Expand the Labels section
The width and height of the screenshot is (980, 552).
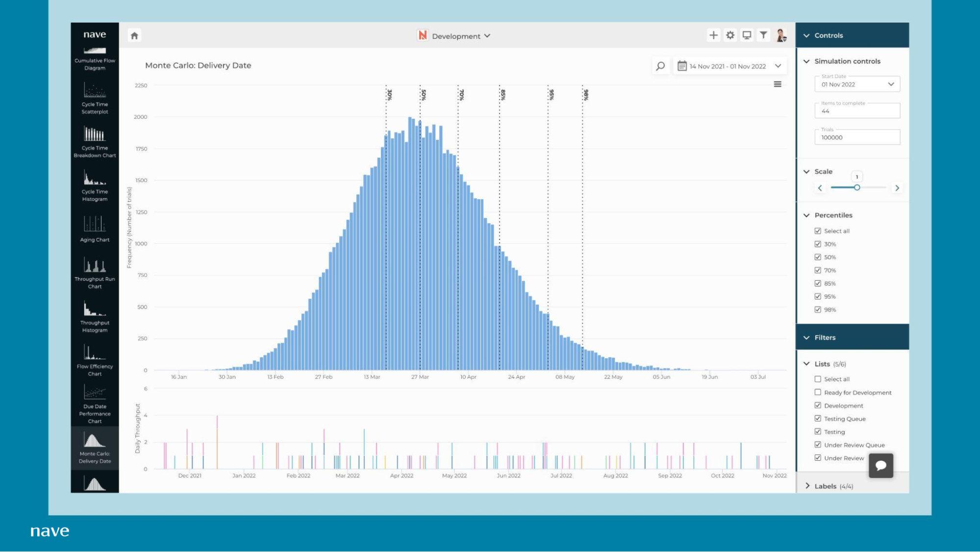[x=829, y=486]
